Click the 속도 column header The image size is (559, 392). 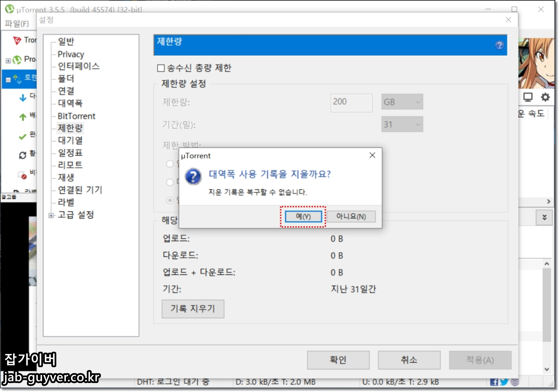pos(531,114)
